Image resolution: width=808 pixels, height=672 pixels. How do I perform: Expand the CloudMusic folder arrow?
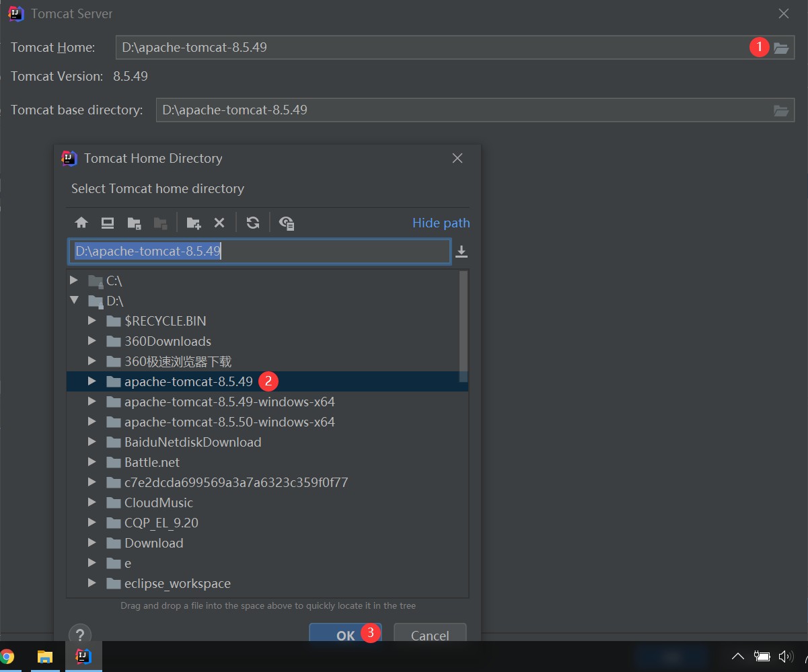[x=92, y=502]
